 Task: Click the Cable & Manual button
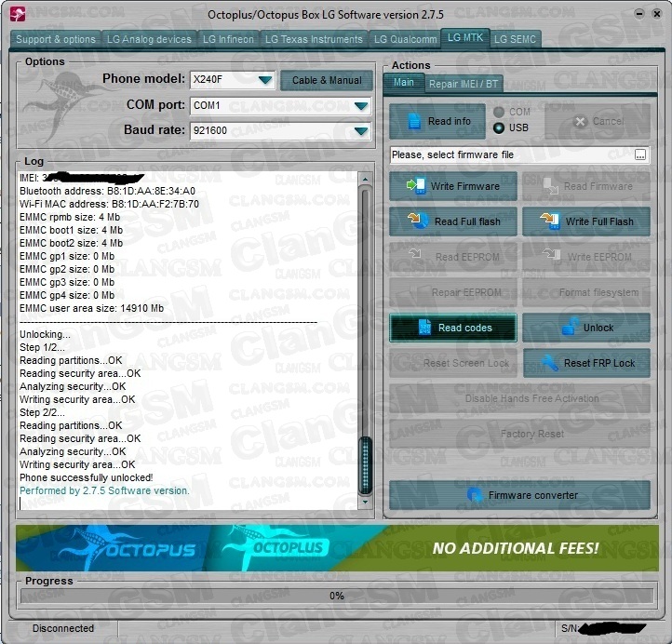327,80
